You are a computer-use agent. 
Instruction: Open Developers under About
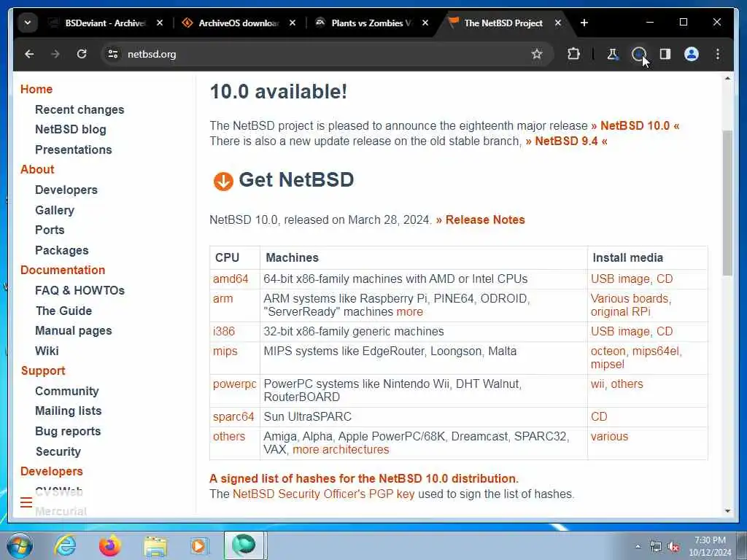66,190
